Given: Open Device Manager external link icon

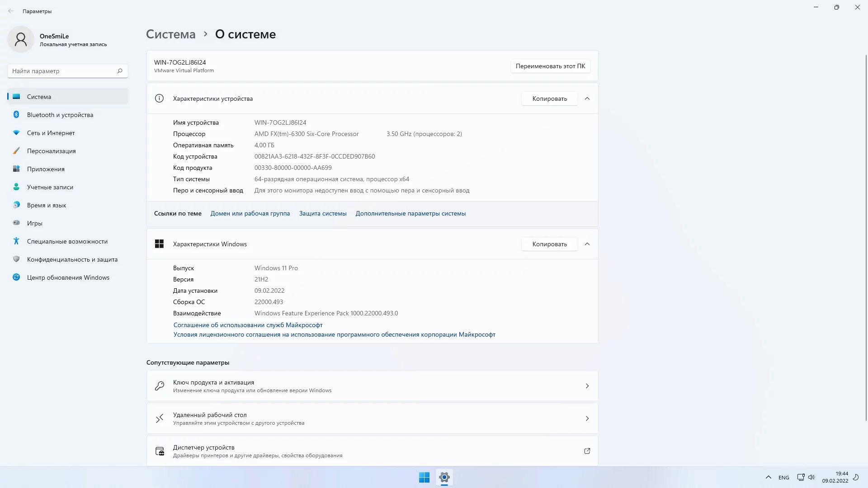Looking at the screenshot, I should (587, 451).
